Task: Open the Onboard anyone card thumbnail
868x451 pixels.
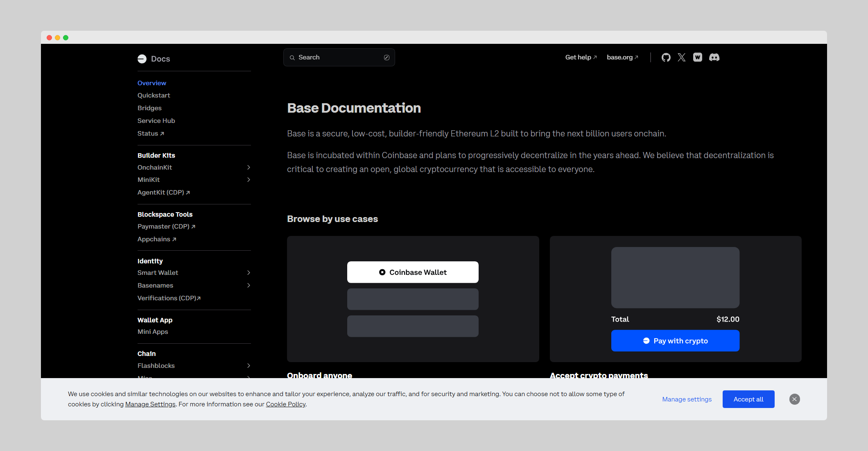Action: [x=413, y=299]
